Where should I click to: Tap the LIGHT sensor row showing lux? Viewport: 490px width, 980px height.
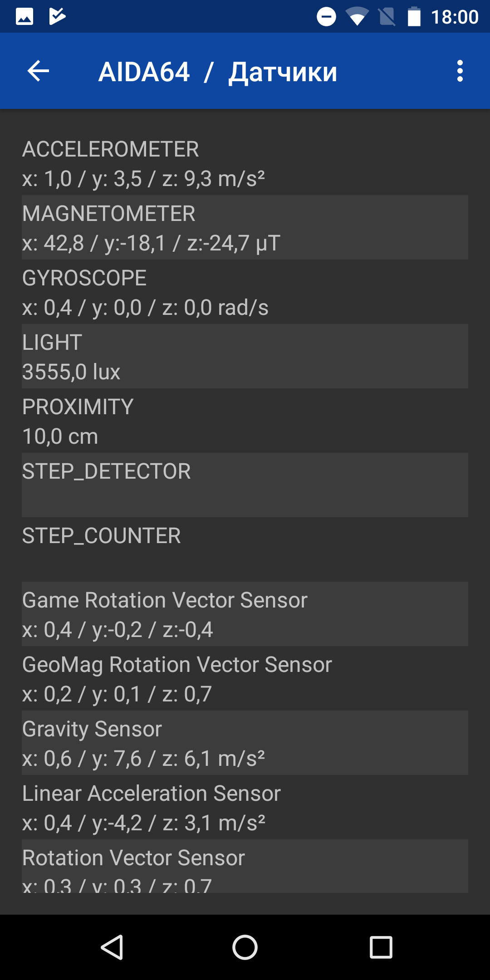click(x=245, y=356)
